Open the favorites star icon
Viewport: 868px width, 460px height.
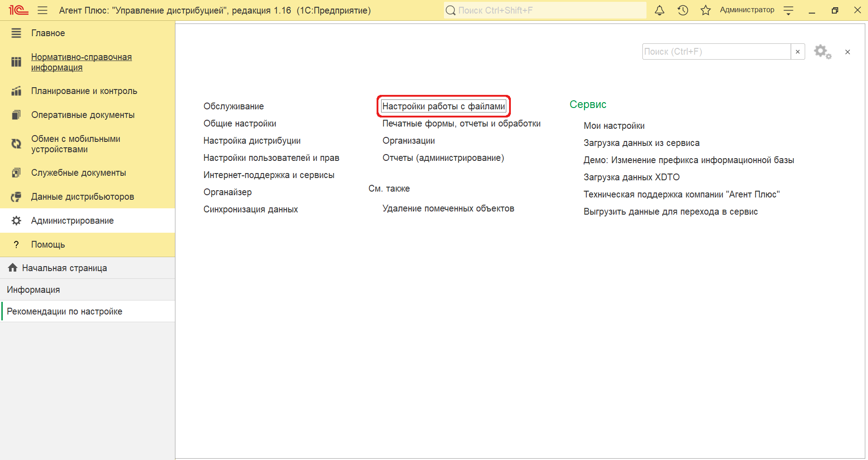(706, 10)
